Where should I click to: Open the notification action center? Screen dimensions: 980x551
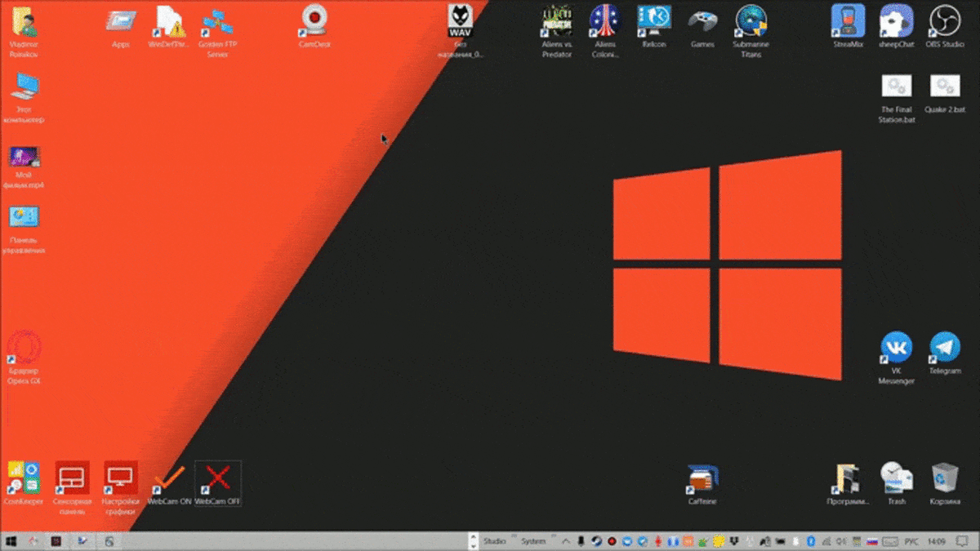click(x=962, y=541)
